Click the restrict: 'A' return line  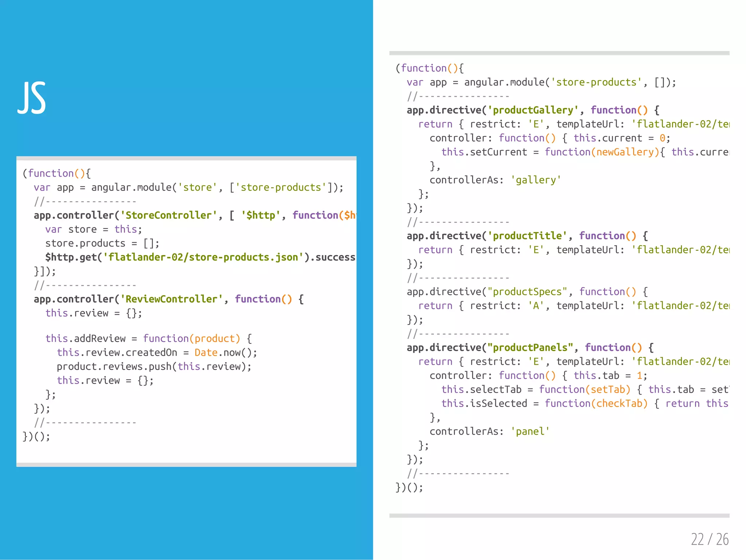574,305
